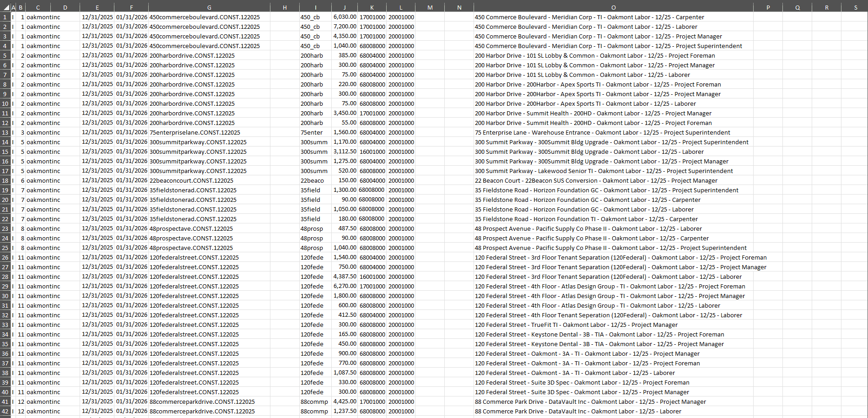
Task: Click the cell showing 7,200.00
Action: pyautogui.click(x=345, y=27)
